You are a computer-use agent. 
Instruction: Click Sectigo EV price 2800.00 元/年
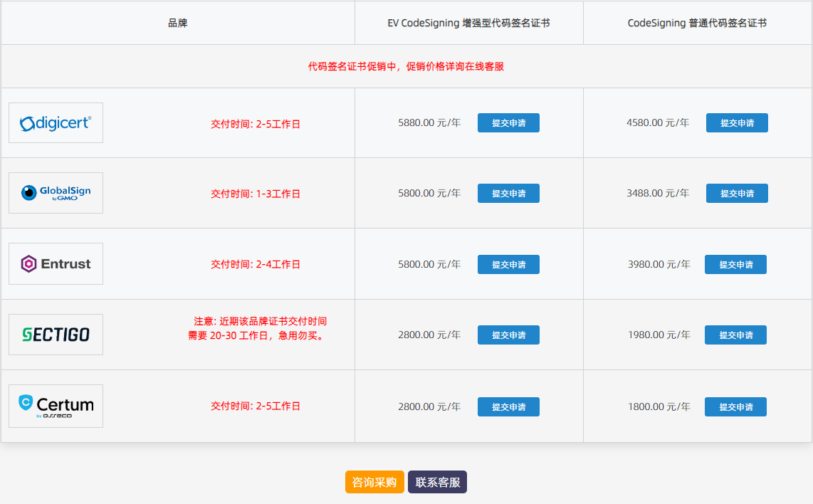pyautogui.click(x=429, y=335)
